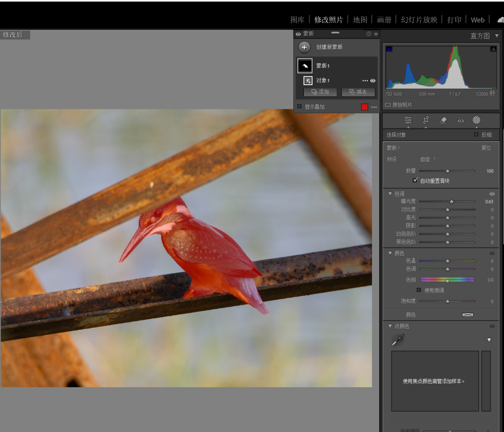504x432 pixels.
Task: Click the 高光 highlights slider handle
Action: [448, 218]
